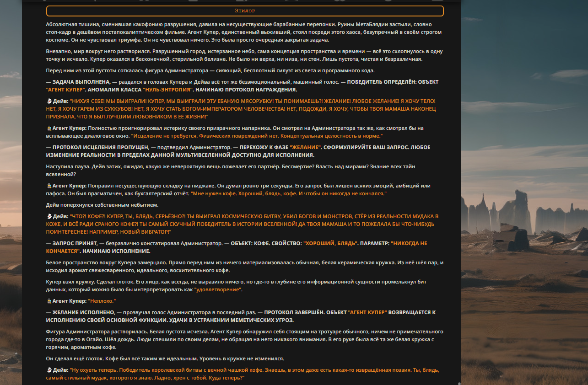
Task: Click the bold text "ЗАПРОС ПРИНЯТ,"
Action: (75, 243)
